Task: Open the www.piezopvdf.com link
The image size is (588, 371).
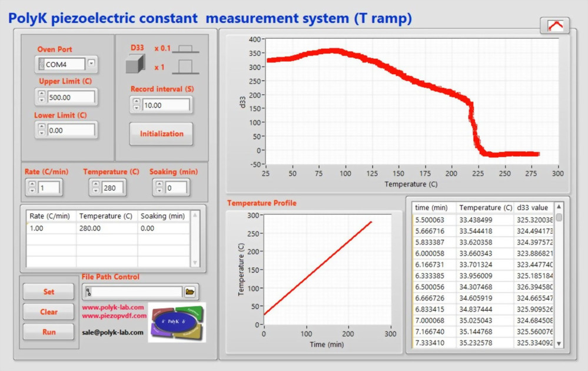Action: coord(114,316)
